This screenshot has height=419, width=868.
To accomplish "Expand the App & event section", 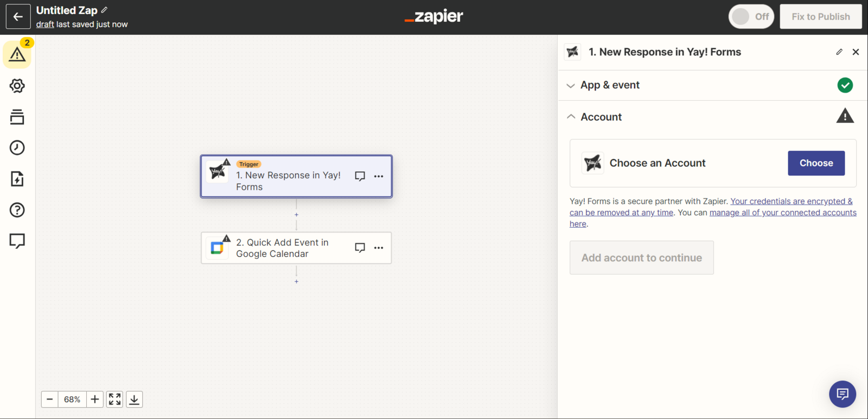I will (610, 85).
